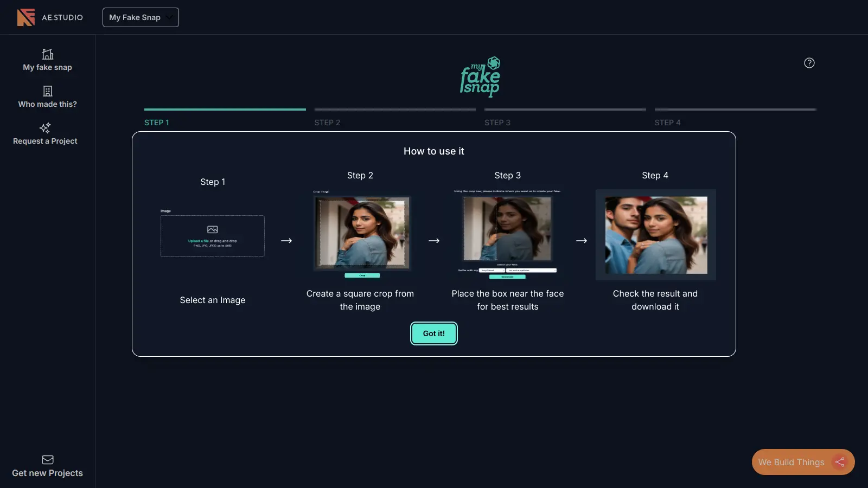The width and height of the screenshot is (868, 488).
Task: Open the help question mark icon
Action: [x=809, y=63]
